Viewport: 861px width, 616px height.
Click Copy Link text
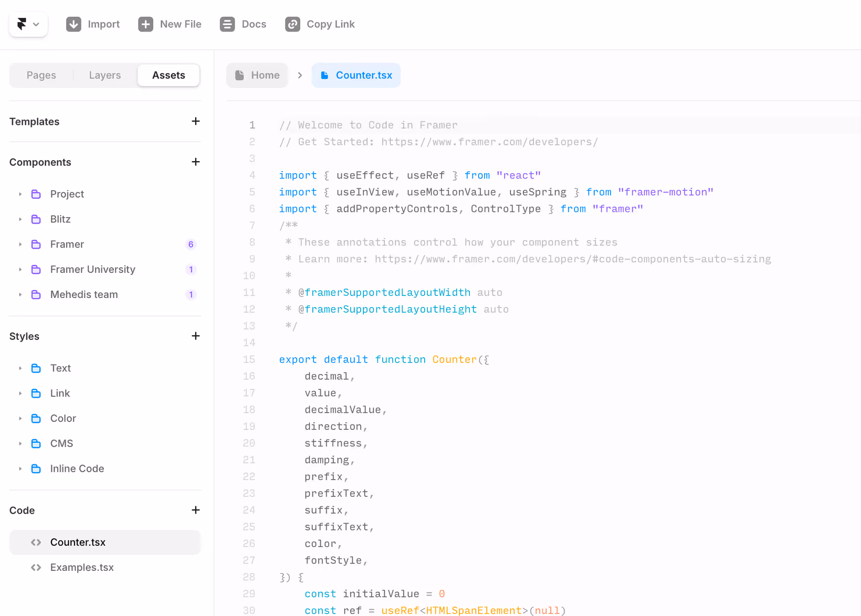pos(331,24)
